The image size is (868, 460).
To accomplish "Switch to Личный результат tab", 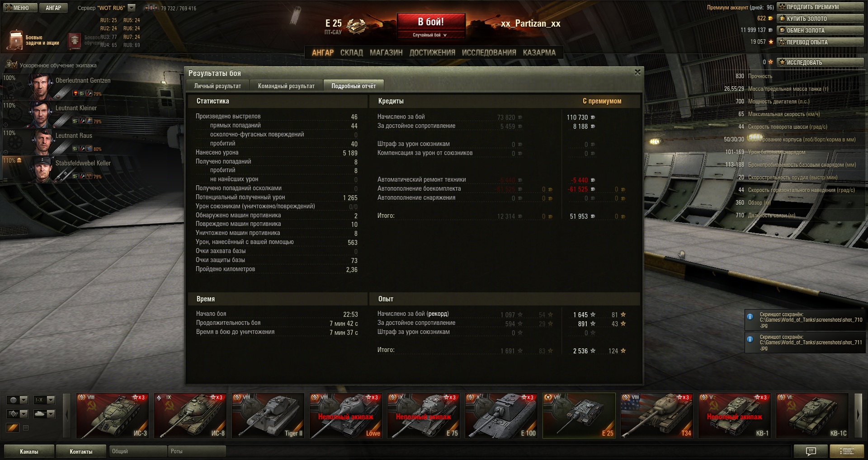I will click(x=217, y=86).
